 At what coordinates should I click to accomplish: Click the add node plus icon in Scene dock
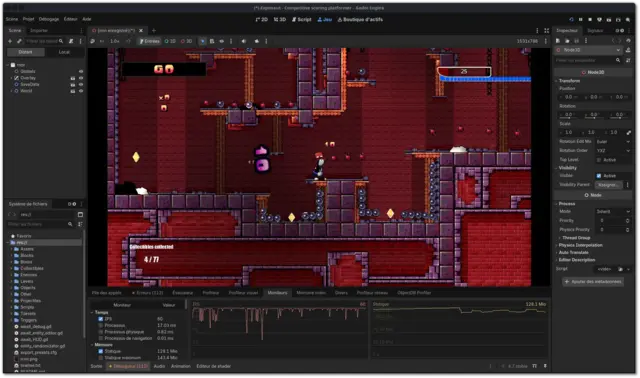click(x=10, y=41)
